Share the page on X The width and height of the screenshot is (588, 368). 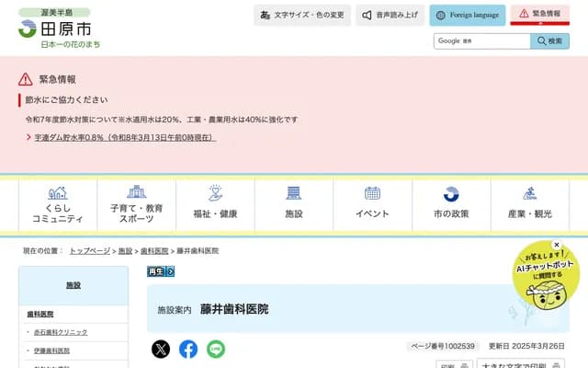161,350
